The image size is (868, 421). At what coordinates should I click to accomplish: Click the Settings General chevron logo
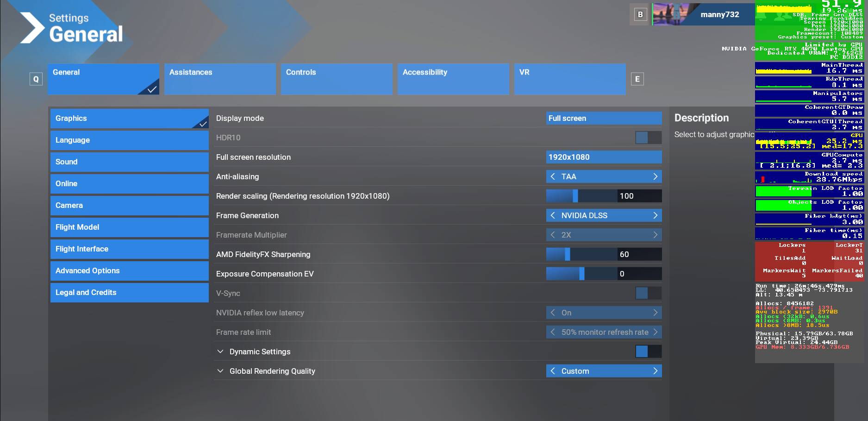pyautogui.click(x=32, y=28)
